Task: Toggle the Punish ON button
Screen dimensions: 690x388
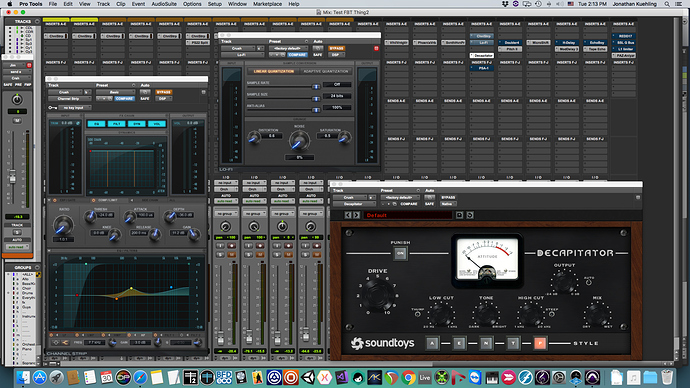Action: (400, 253)
